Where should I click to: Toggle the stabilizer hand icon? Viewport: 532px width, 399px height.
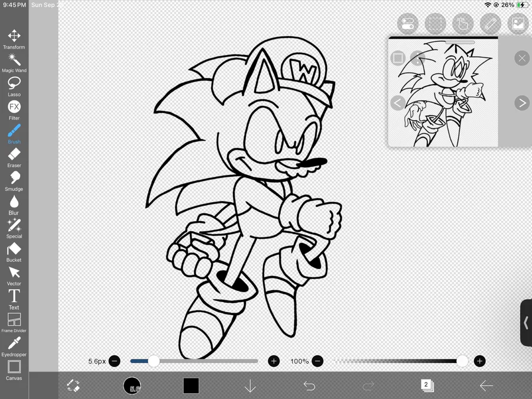pyautogui.click(x=463, y=24)
